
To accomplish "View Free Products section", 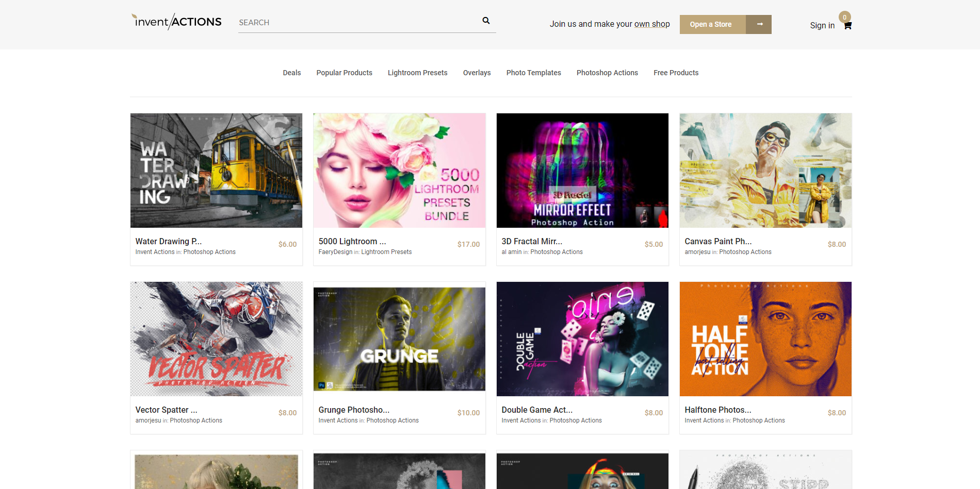I will tap(676, 73).
